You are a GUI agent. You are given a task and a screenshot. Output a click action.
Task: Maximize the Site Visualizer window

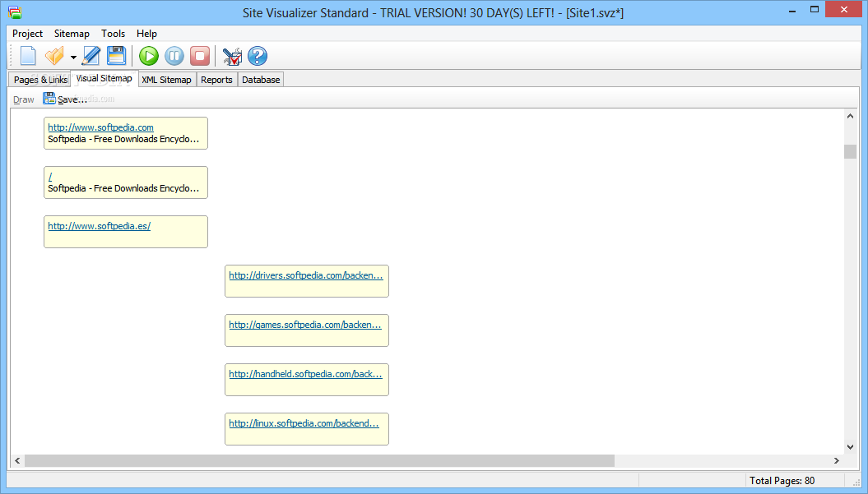(x=815, y=9)
